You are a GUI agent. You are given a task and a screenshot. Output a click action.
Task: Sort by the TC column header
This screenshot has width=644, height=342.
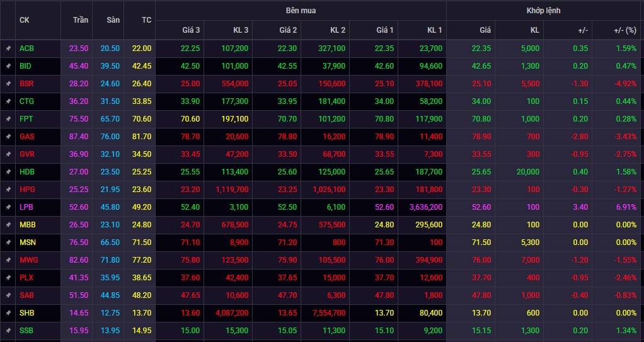(x=146, y=20)
